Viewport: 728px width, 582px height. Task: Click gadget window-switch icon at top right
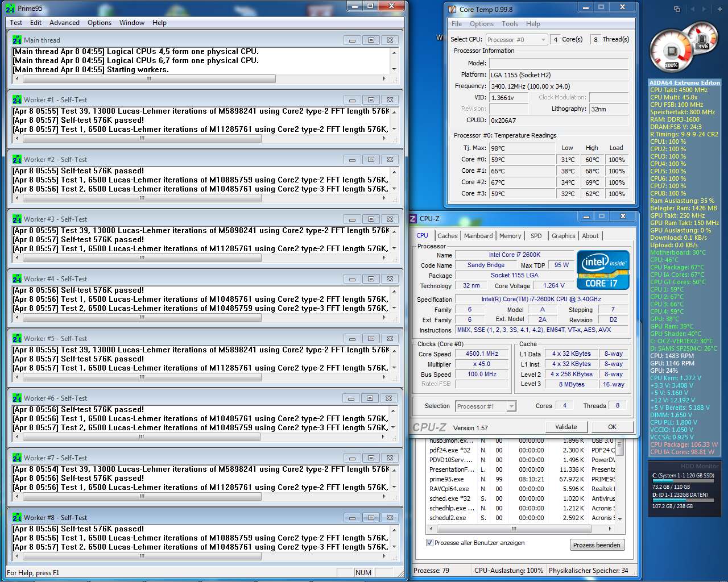(677, 9)
